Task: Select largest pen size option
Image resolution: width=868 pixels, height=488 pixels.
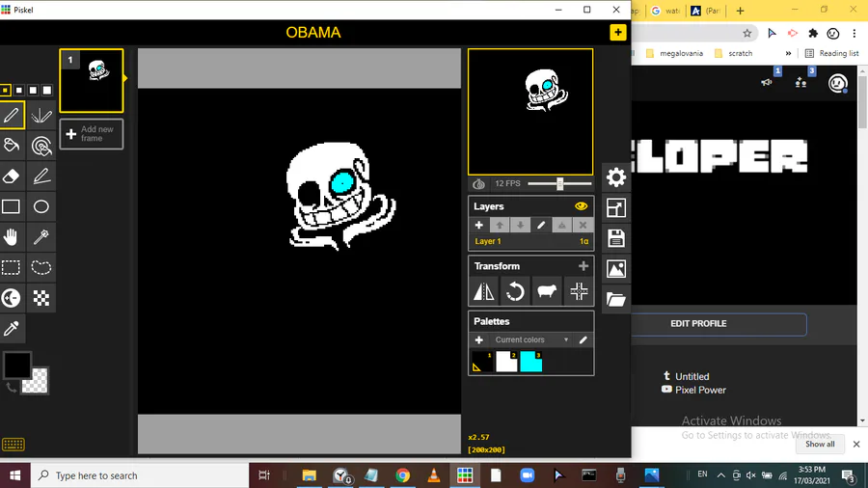Action: click(47, 91)
